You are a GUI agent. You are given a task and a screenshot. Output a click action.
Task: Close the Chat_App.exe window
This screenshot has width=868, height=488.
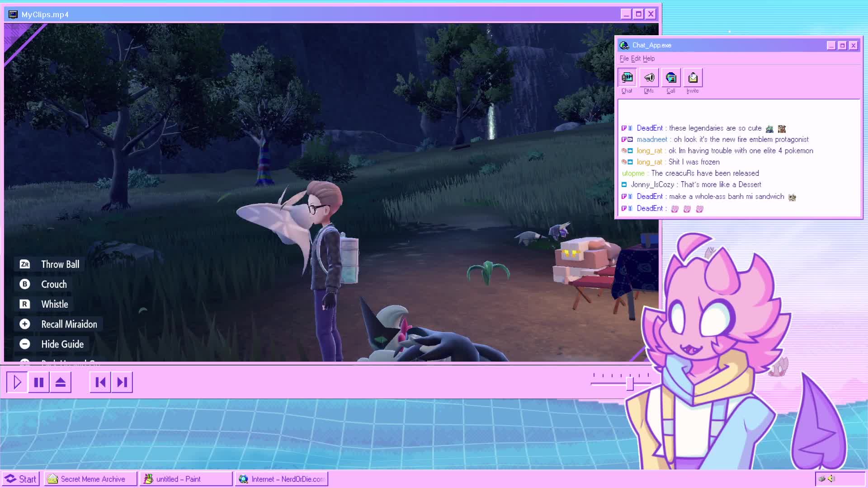tap(854, 45)
